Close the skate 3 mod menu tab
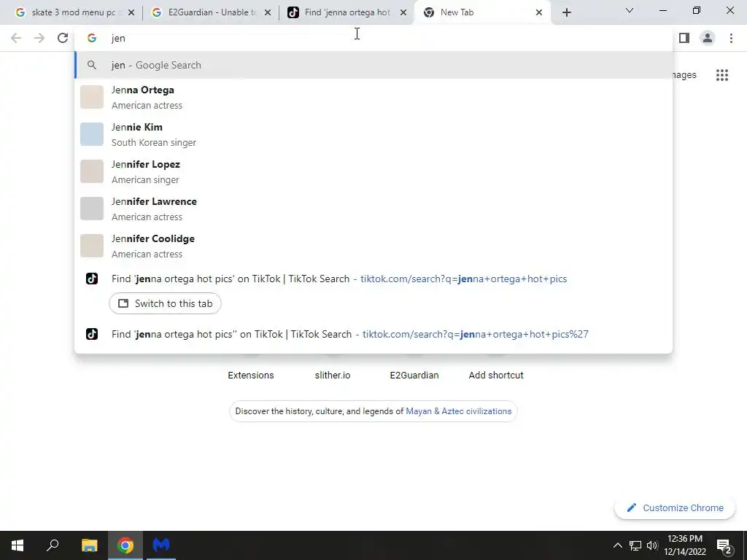The width and height of the screenshot is (747, 560). pyautogui.click(x=131, y=12)
